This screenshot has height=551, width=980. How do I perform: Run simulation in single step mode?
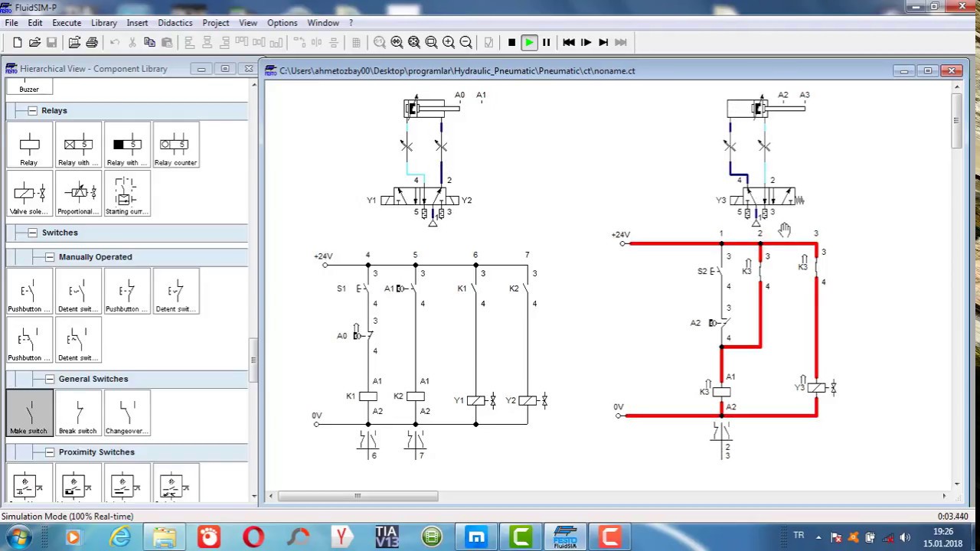tap(586, 43)
